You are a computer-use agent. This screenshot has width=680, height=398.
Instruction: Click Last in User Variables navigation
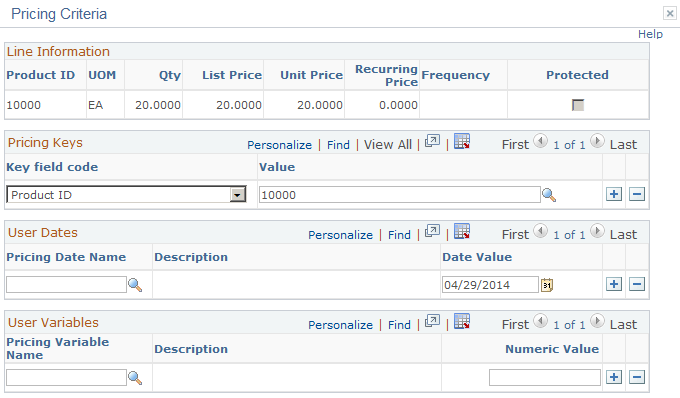coord(623,324)
